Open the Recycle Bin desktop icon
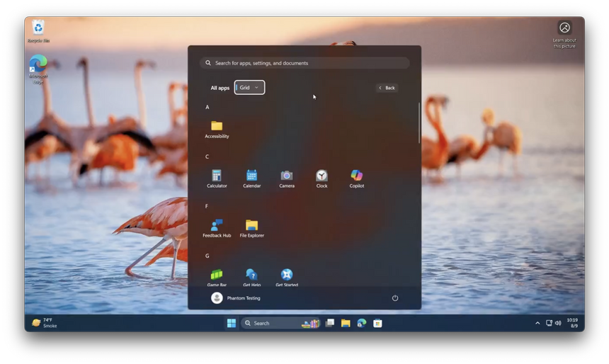Image resolution: width=609 pixels, height=364 pixels. [38, 31]
